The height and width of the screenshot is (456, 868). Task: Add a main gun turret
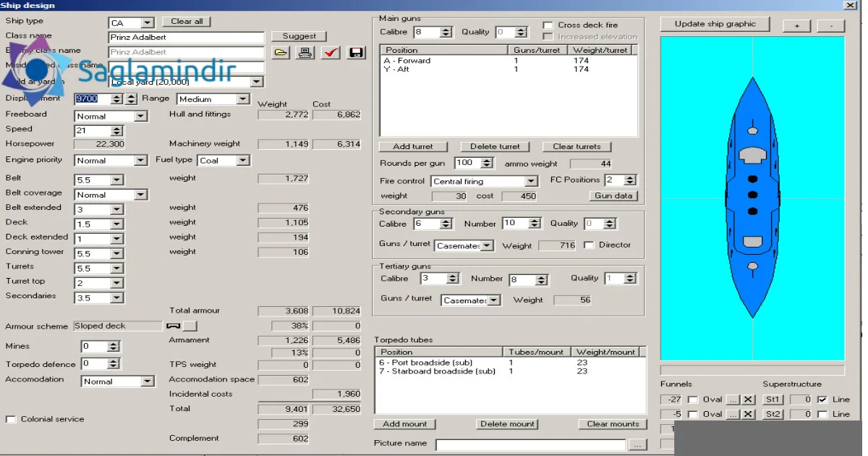(413, 146)
